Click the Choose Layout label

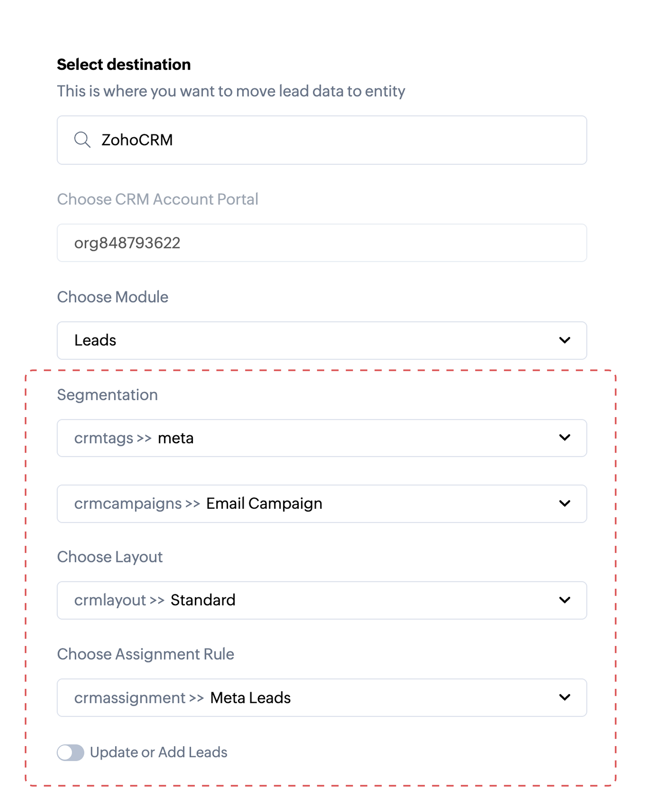pyautogui.click(x=110, y=557)
